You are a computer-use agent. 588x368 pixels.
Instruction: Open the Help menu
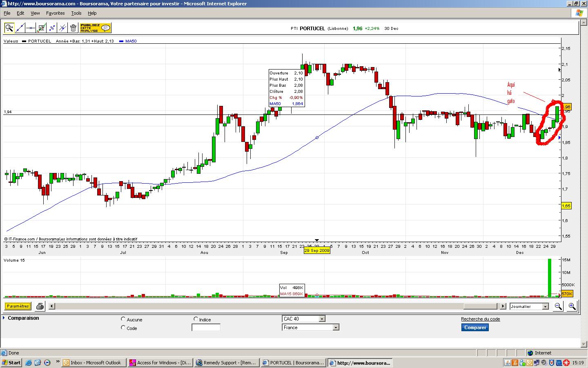click(x=92, y=13)
